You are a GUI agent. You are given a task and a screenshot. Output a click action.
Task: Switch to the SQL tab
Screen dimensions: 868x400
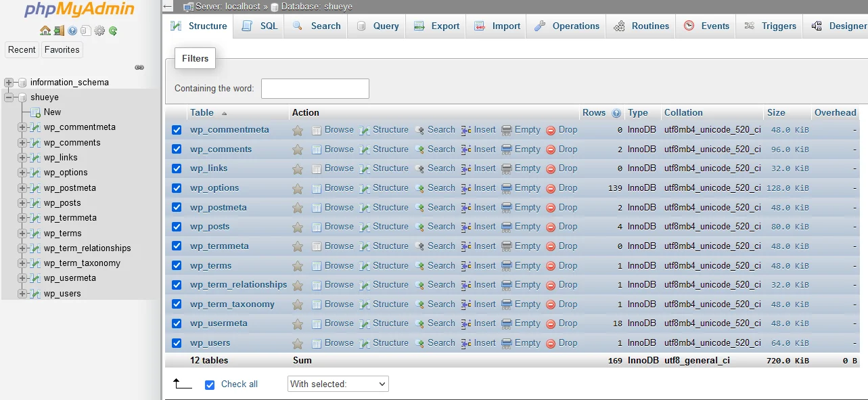259,26
